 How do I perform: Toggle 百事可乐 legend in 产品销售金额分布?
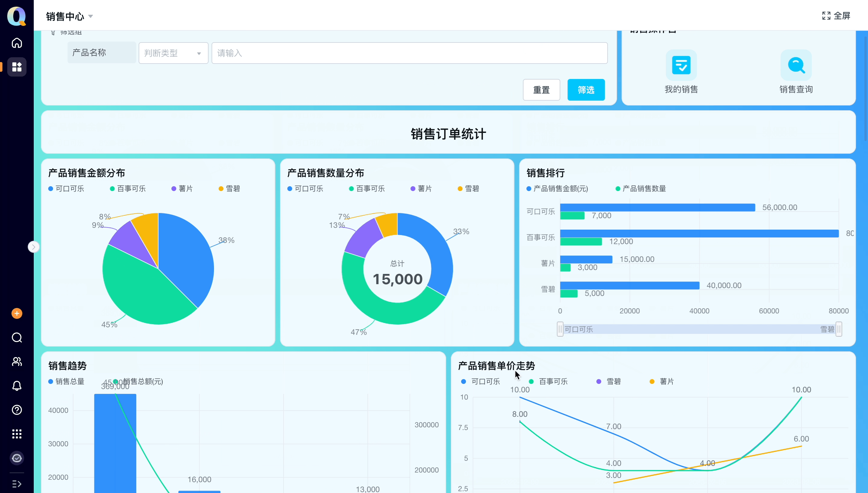(x=128, y=189)
